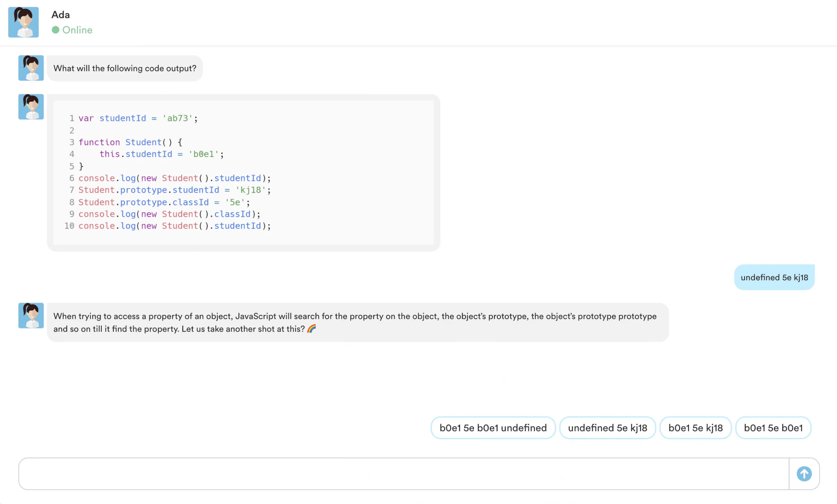
Task: Select the 'b0e1 5e b0e1' option
Action: coord(773,428)
